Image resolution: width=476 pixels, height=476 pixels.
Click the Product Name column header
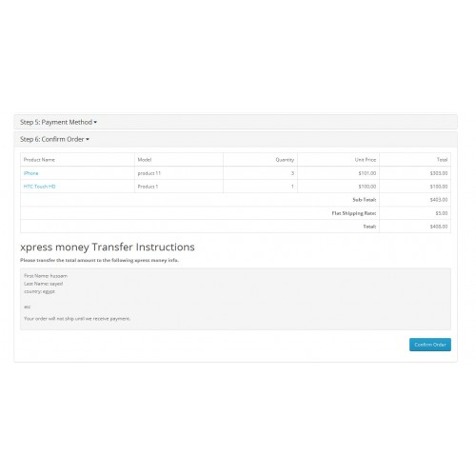click(39, 160)
